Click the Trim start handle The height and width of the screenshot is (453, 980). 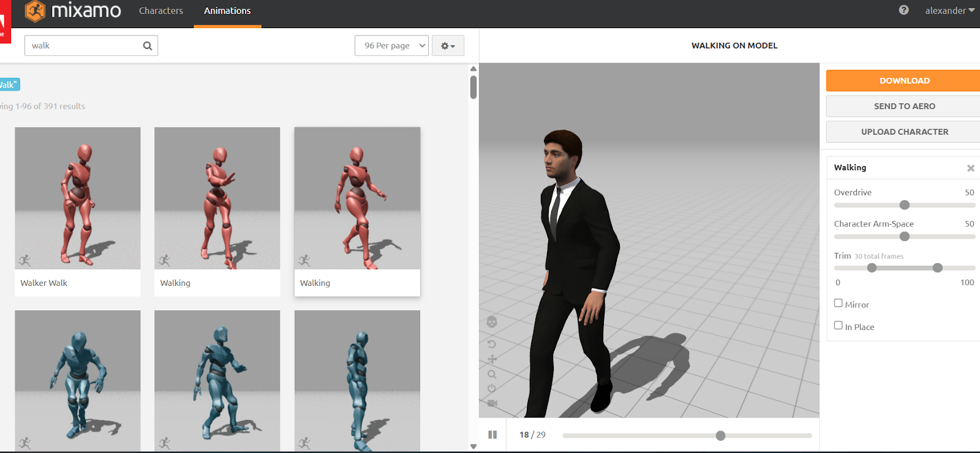[x=872, y=268]
